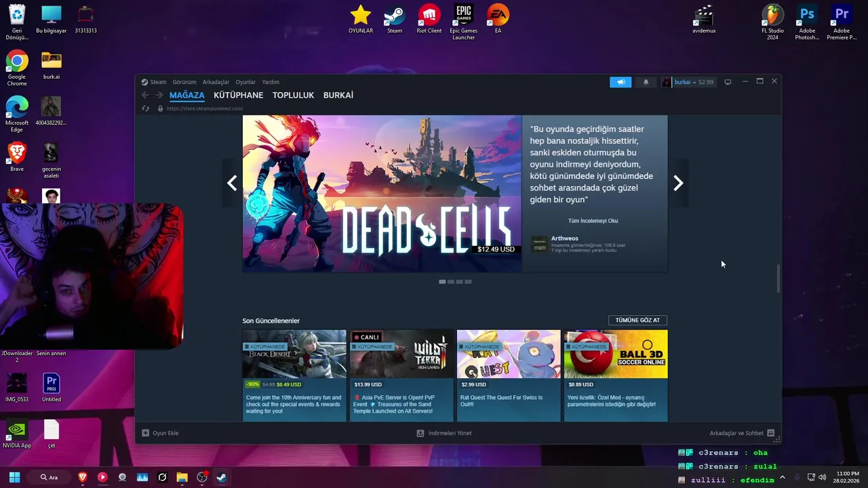
Task: Select the first carousel page dot
Action: pyautogui.click(x=442, y=281)
